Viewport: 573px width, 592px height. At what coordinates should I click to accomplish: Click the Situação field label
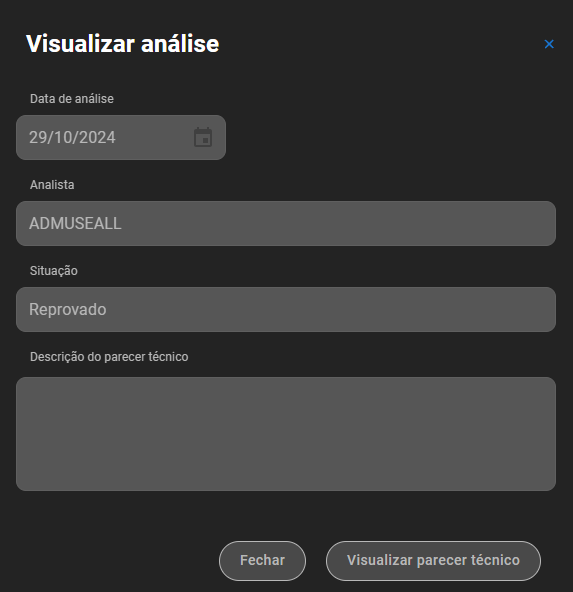[54, 271]
